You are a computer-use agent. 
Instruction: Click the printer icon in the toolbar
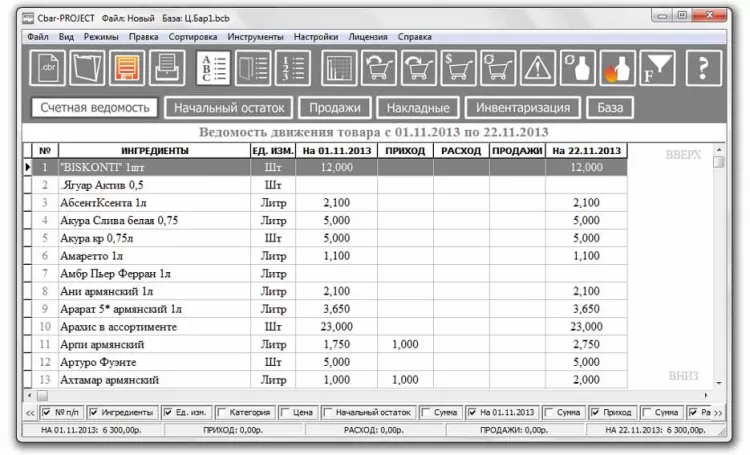click(x=167, y=68)
